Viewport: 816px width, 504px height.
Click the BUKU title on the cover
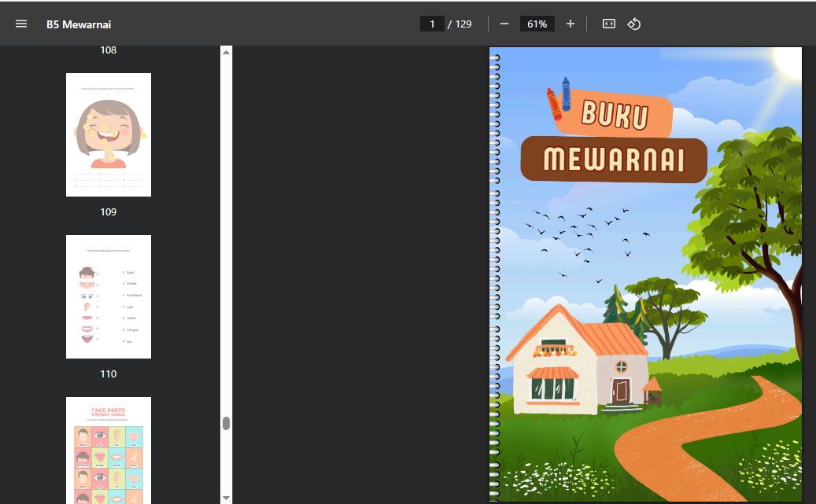point(615,115)
